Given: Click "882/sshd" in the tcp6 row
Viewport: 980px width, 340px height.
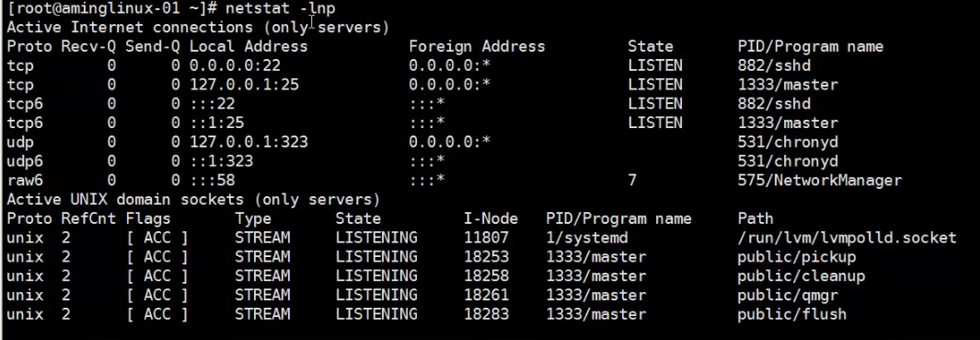Looking at the screenshot, I should 774,104.
